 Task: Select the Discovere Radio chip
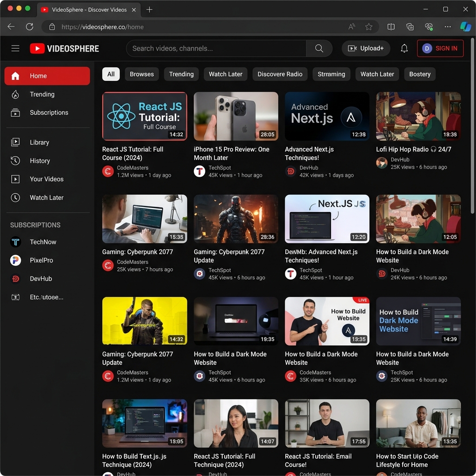279,74
